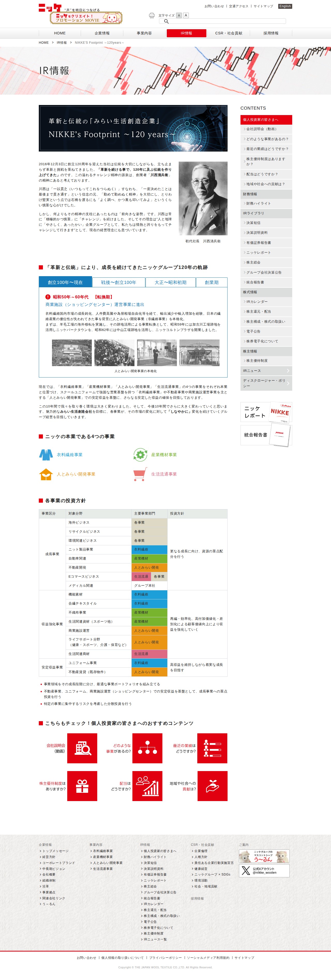331x980 pixels.
Task: Open the サイトマップ header link
Action: pyautogui.click(x=263, y=6)
